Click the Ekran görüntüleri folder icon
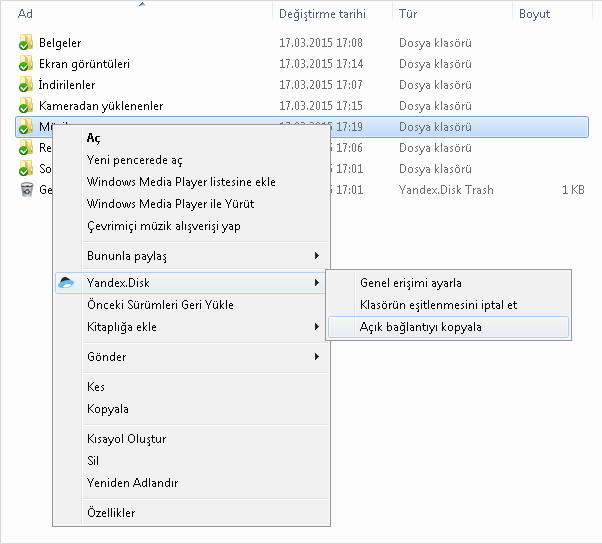This screenshot has height=544, width=602. (x=26, y=63)
